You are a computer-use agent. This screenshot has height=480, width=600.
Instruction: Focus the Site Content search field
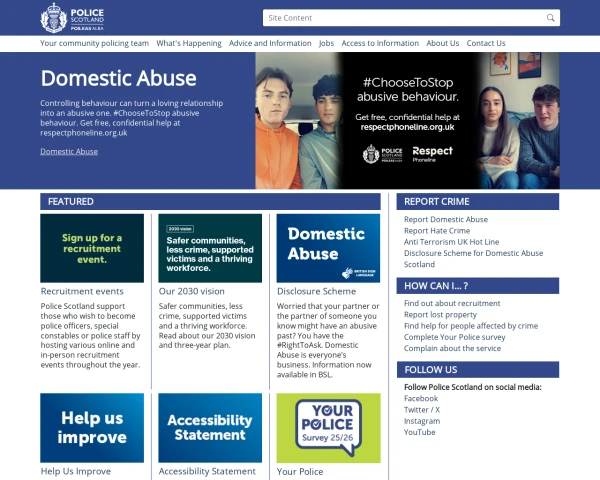pos(411,18)
